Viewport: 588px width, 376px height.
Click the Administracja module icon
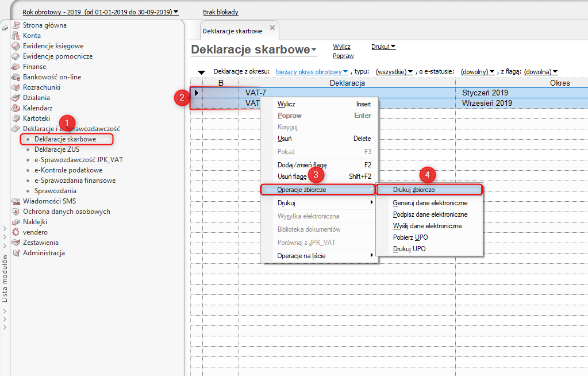pyautogui.click(x=16, y=253)
